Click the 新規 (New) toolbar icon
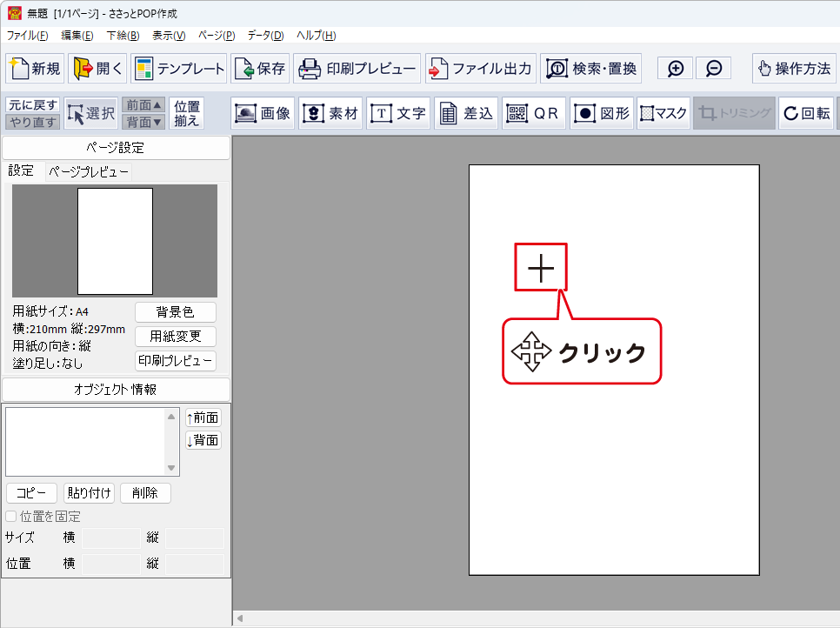Viewport: 840px width, 628px height. [x=35, y=69]
